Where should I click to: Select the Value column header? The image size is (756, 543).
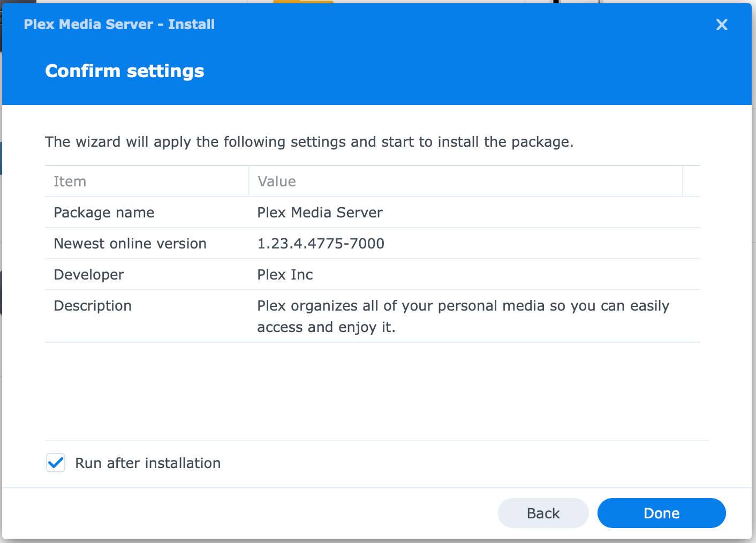[x=466, y=182]
